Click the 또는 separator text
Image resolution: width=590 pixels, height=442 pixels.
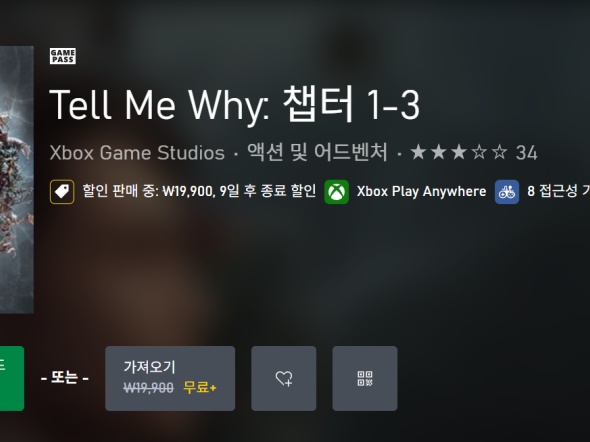point(64,378)
